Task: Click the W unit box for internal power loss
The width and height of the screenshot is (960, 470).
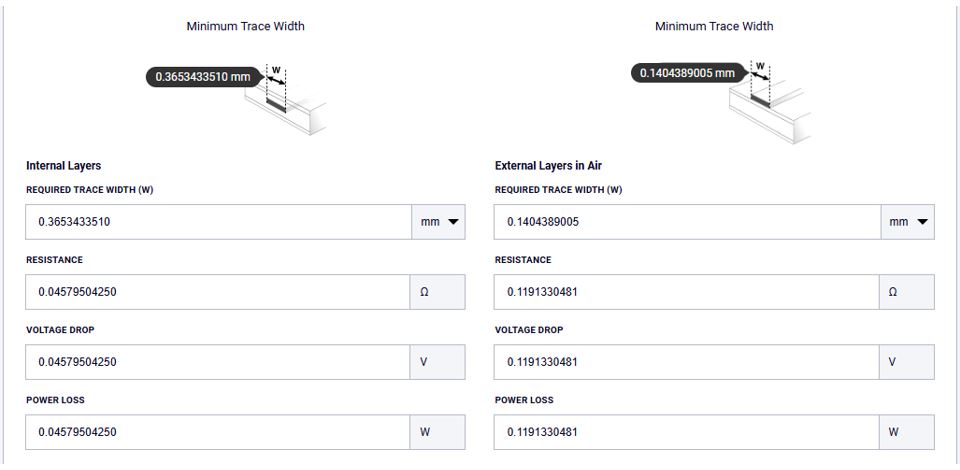Action: click(x=438, y=432)
